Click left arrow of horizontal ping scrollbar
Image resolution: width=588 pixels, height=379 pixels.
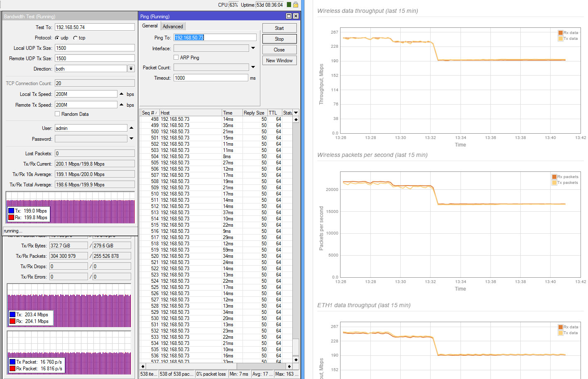point(143,367)
